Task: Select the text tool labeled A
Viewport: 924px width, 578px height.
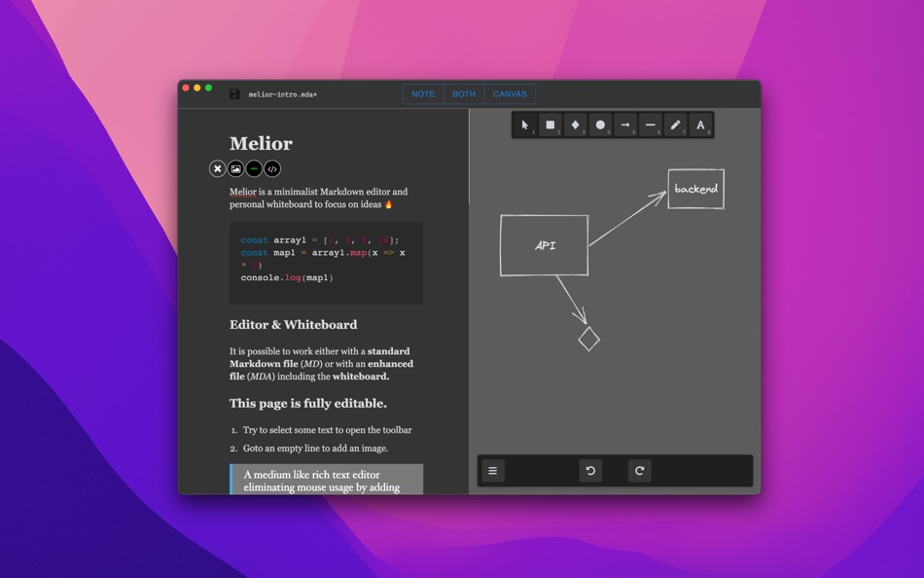Action: point(700,125)
